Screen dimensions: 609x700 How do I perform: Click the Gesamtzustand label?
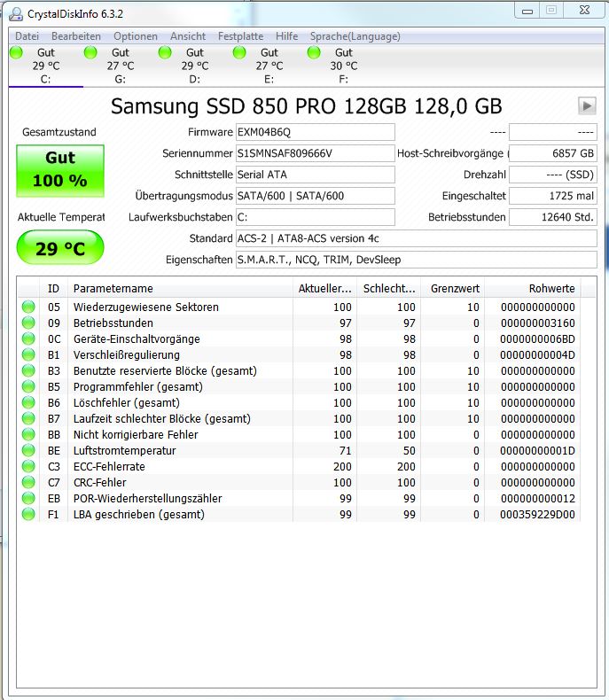click(59, 132)
